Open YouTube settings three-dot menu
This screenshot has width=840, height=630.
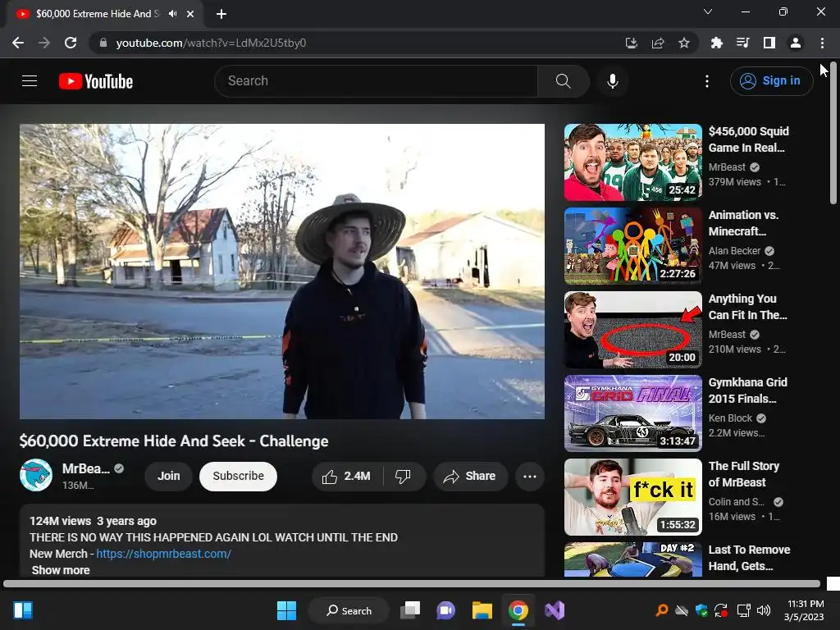click(x=706, y=81)
